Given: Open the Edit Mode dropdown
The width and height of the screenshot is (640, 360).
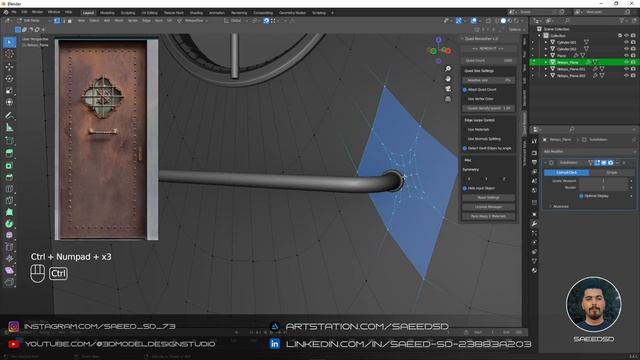Looking at the screenshot, I should pos(33,20).
